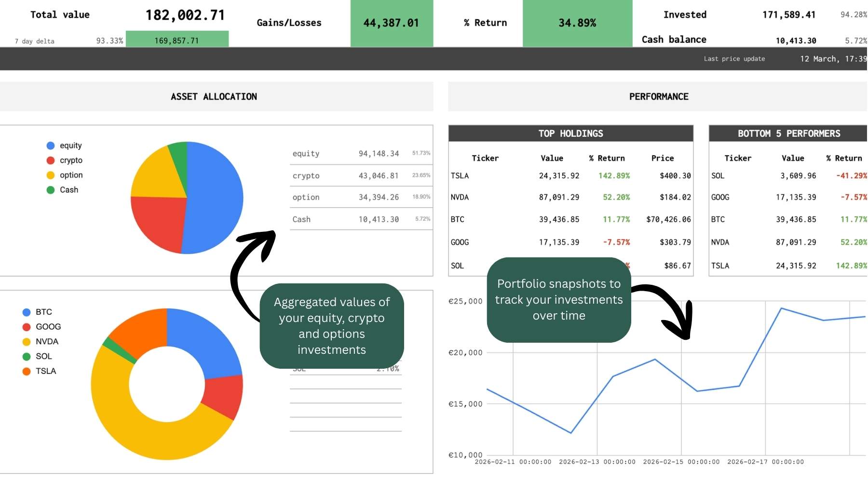Select the PERFORMANCE section header

pyautogui.click(x=658, y=97)
